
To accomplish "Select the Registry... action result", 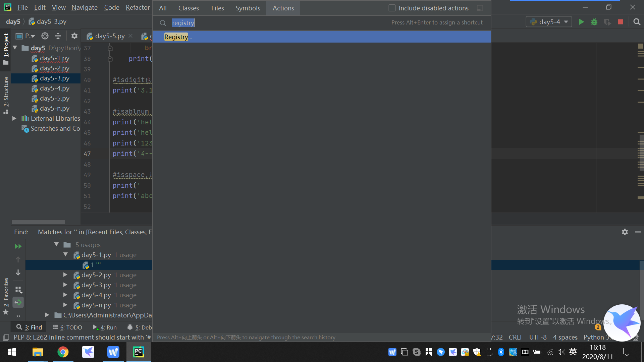I will tap(178, 37).
